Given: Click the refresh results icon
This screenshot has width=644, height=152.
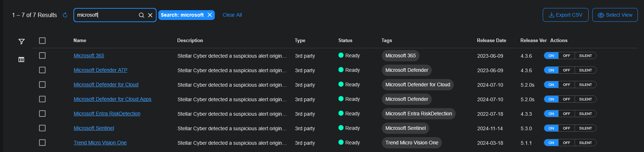Looking at the screenshot, I should point(65,15).
